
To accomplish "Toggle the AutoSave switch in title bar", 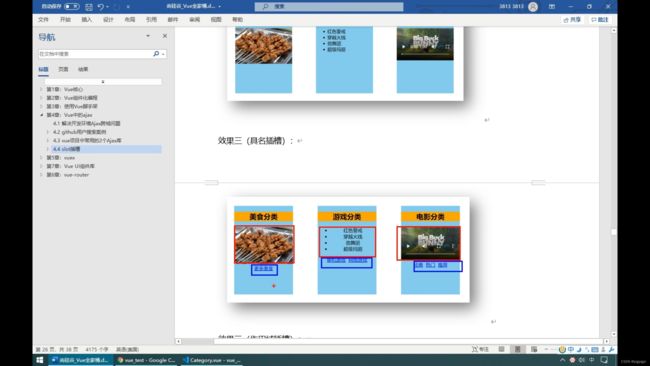I will pyautogui.click(x=71, y=6).
